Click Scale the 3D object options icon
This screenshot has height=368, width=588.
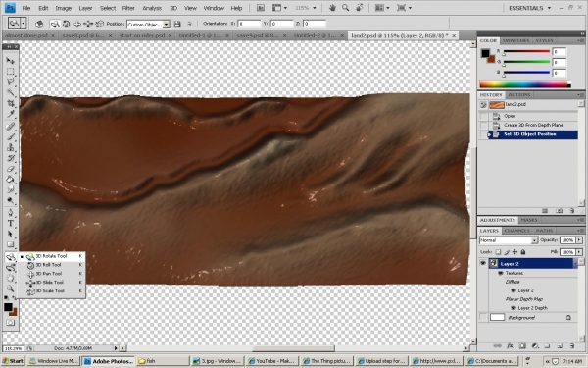pos(99,24)
